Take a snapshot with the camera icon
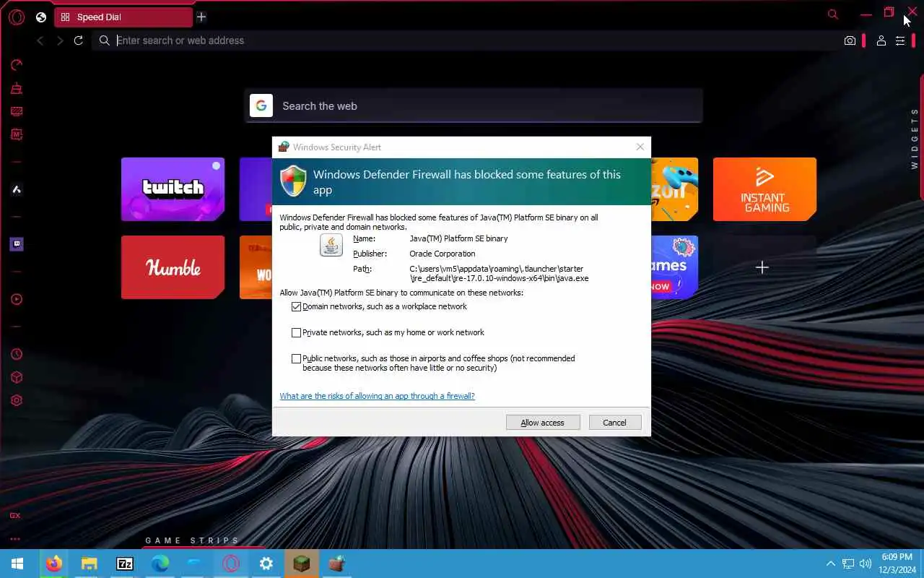The width and height of the screenshot is (924, 578). click(x=850, y=40)
